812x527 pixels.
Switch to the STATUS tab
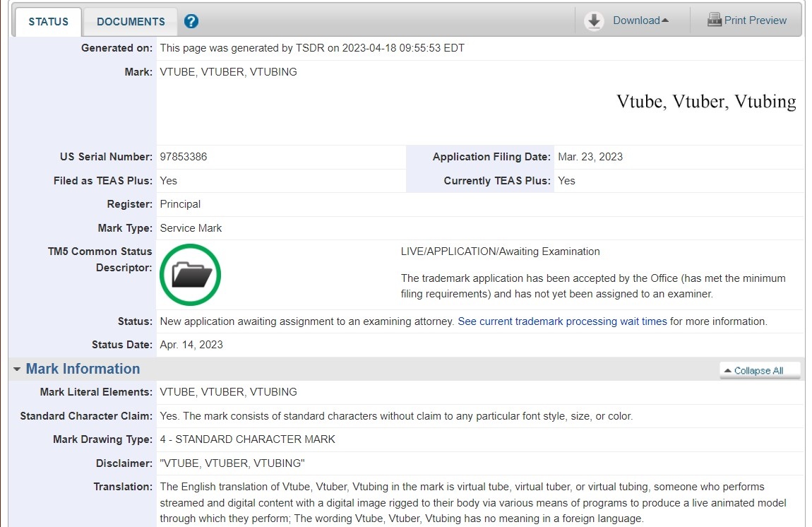pos(48,21)
